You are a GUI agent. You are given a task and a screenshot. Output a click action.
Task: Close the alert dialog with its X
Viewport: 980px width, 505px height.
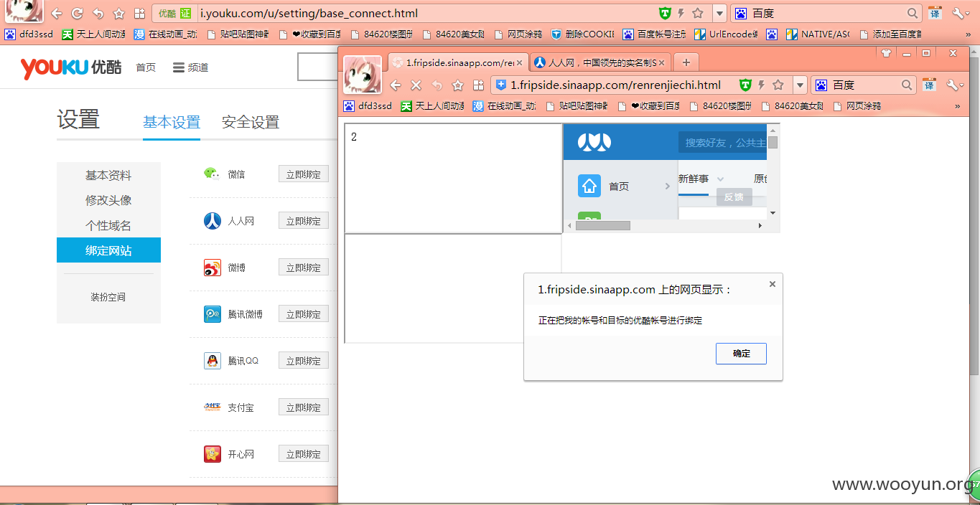point(773,284)
